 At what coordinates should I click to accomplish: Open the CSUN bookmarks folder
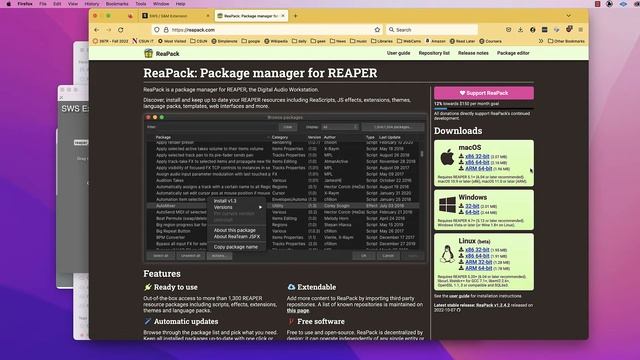coord(199,41)
